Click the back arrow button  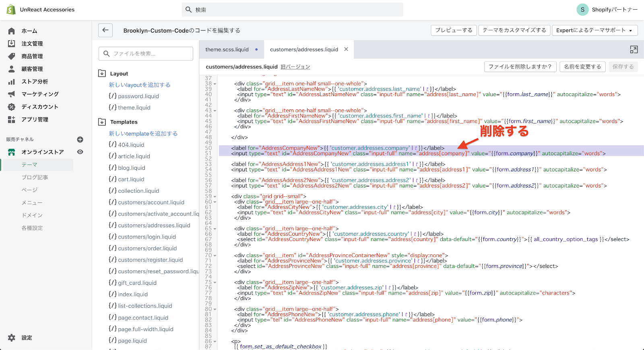point(105,30)
